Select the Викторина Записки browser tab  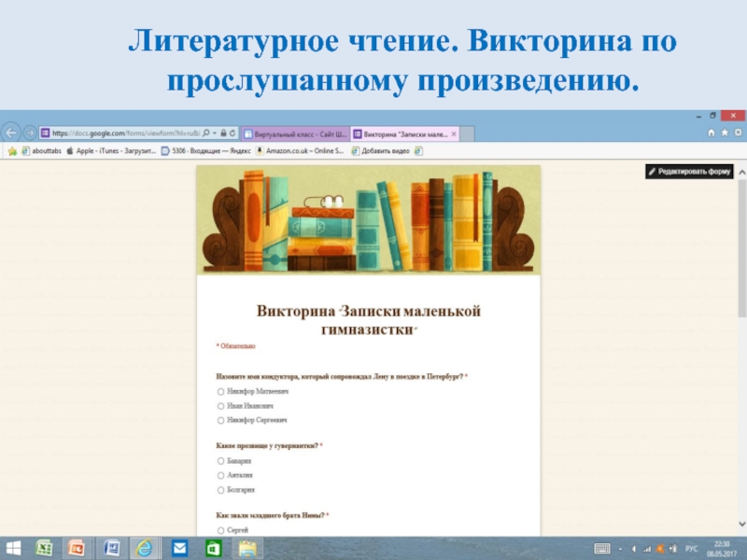(402, 133)
